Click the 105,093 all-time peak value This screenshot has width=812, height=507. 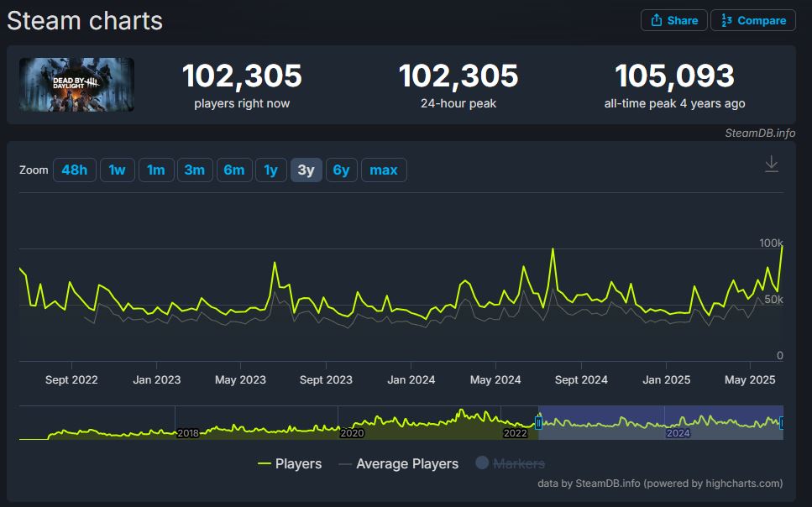[x=675, y=76]
